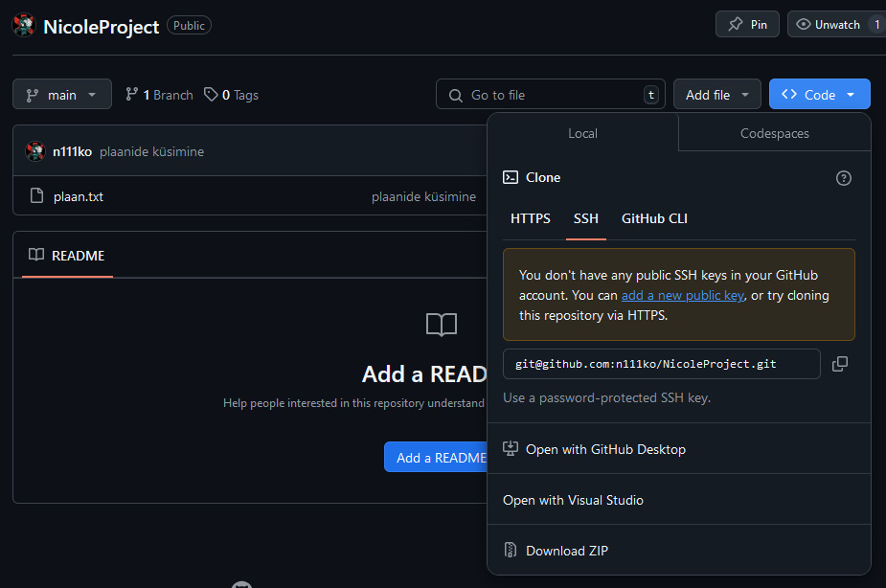This screenshot has height=588, width=886.
Task: Click the SSH clone URL text field
Action: point(662,364)
